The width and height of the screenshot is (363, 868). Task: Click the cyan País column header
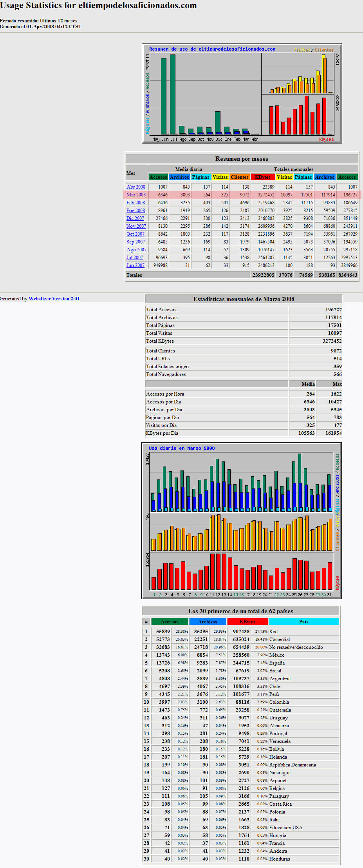[303, 622]
